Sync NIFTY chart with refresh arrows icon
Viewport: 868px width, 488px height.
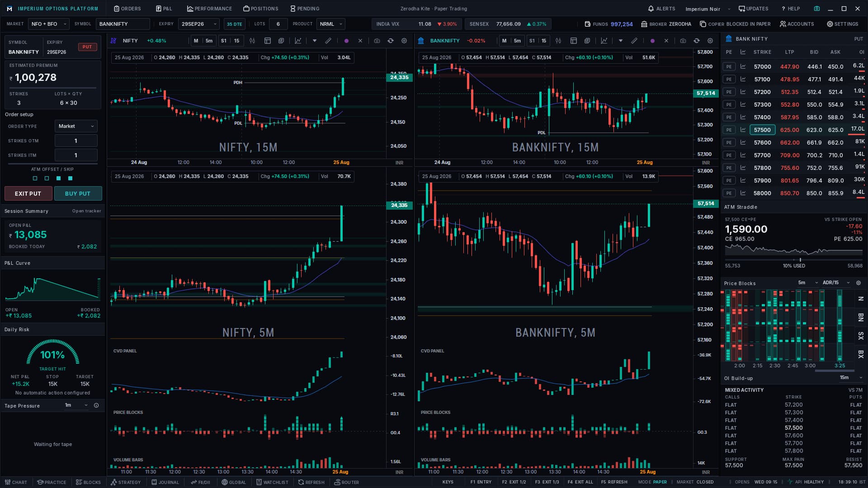(x=391, y=41)
